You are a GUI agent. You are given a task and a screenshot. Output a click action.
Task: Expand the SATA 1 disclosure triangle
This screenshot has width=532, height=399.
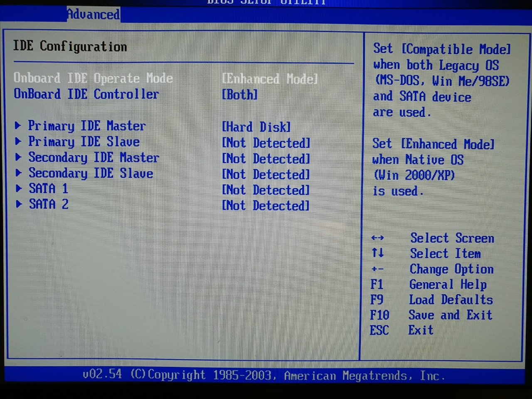tap(19, 188)
